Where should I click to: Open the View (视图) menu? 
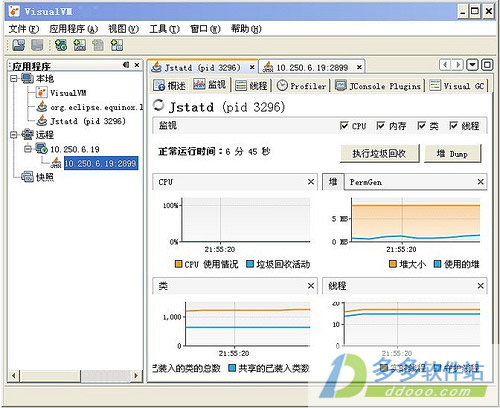(124, 29)
